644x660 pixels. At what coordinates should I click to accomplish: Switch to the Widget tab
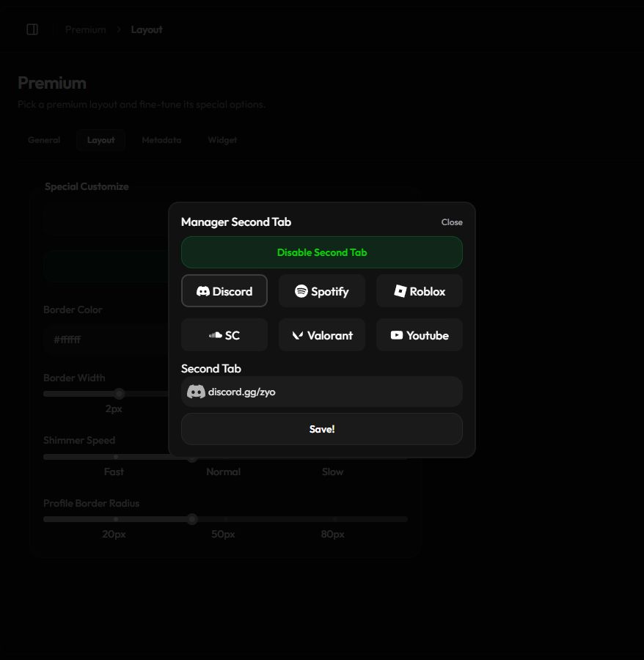tap(222, 140)
